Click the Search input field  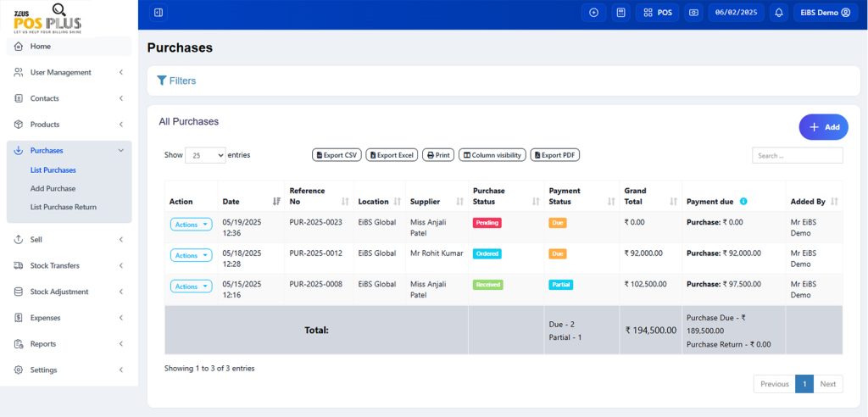click(797, 156)
